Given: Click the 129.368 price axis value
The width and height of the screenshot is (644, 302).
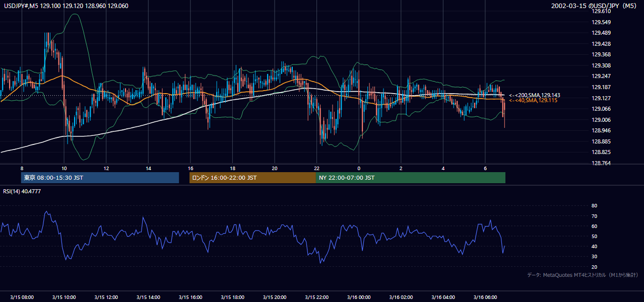Looking at the screenshot, I should [601, 55].
